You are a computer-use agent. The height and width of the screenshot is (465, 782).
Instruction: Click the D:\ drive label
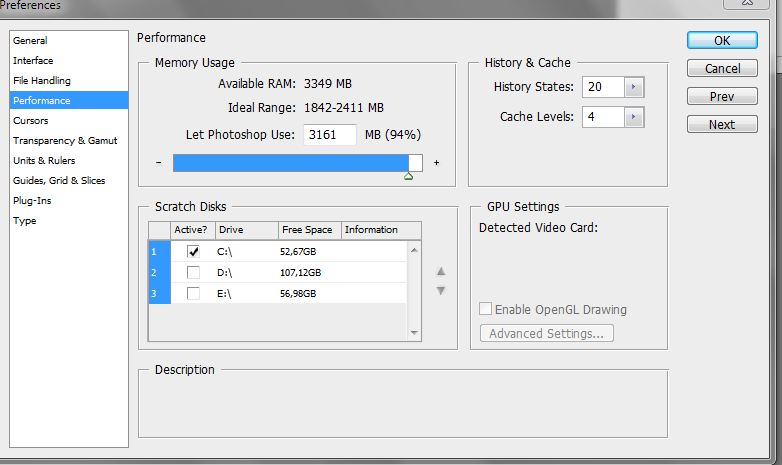tap(224, 273)
